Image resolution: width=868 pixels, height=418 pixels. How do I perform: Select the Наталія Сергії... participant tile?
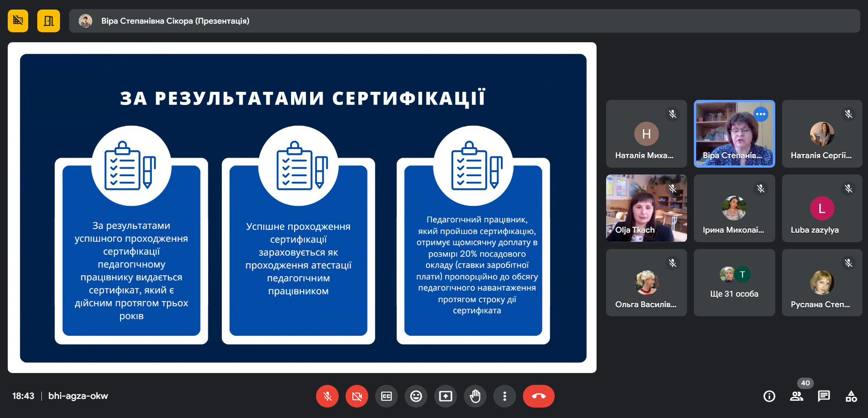click(822, 134)
